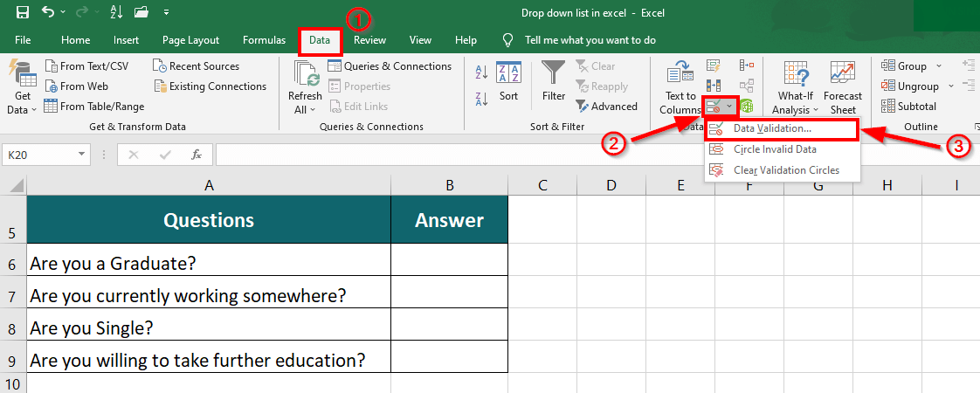Click the Select All corner triangle

coord(17,185)
